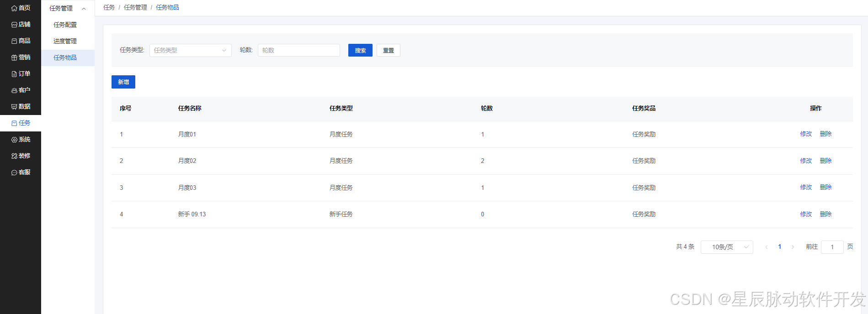The image size is (868, 314).
Task: Click the home icon beside 首页
Action: [x=14, y=8]
